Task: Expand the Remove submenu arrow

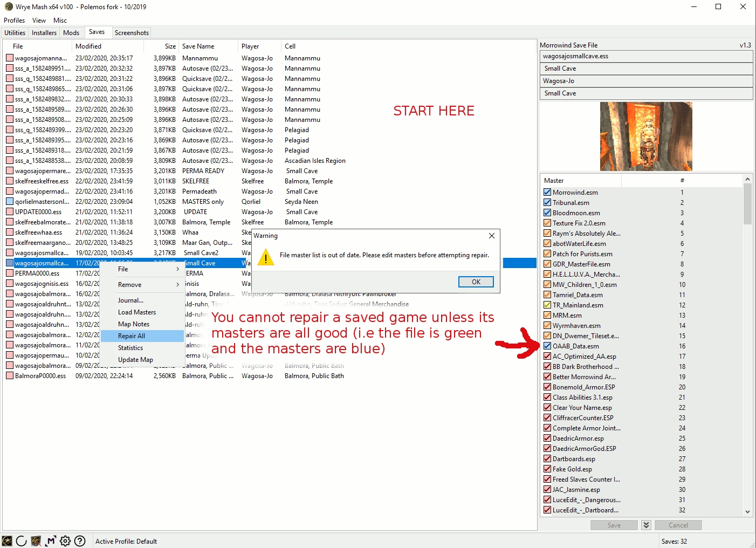Action: tap(177, 285)
